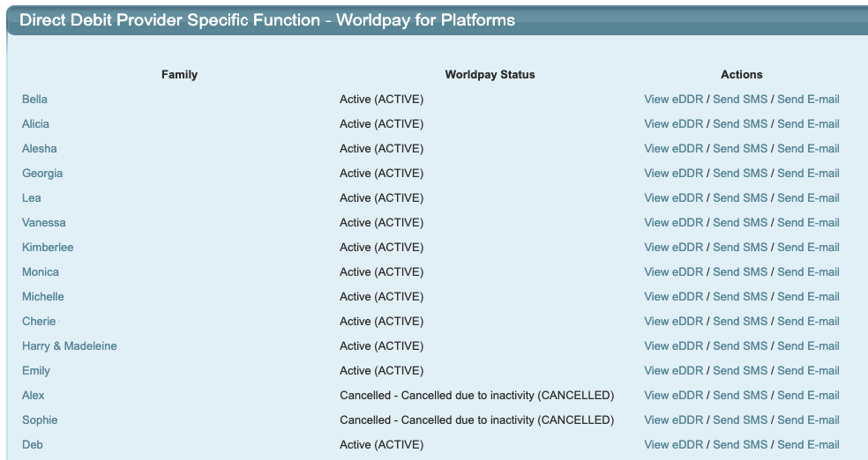868x460 pixels.
Task: Send SMS to Deb
Action: 740,444
